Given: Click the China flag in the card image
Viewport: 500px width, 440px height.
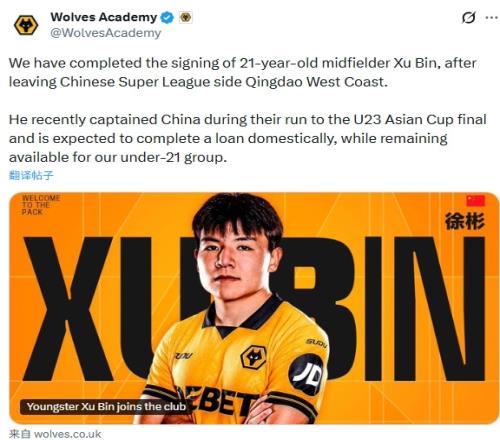Looking at the screenshot, I should tap(475, 201).
